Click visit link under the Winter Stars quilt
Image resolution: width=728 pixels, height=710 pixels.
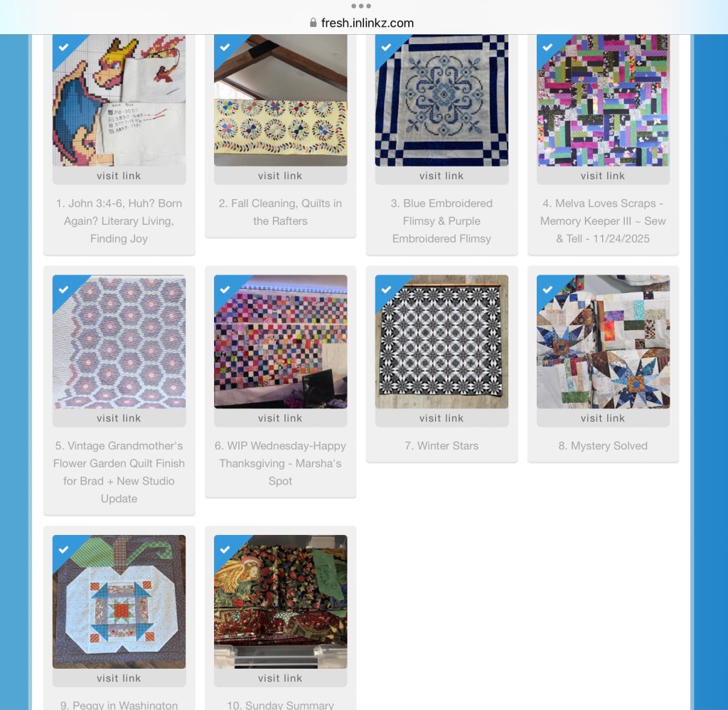(x=441, y=418)
